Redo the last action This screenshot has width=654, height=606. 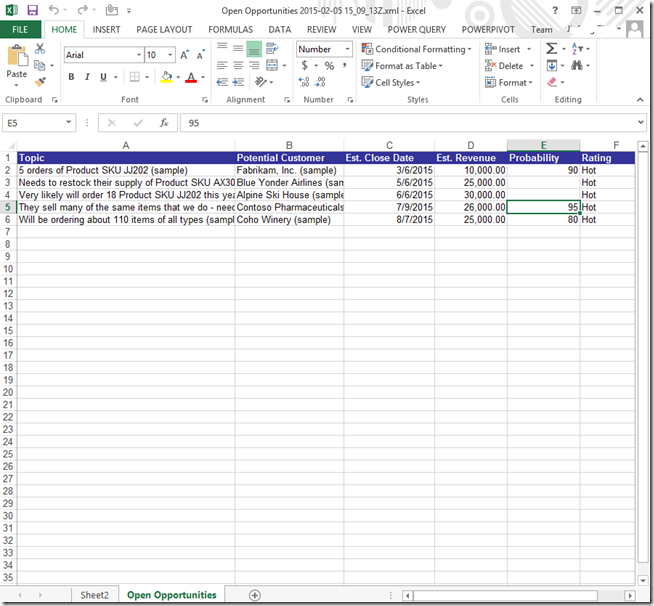pos(83,10)
